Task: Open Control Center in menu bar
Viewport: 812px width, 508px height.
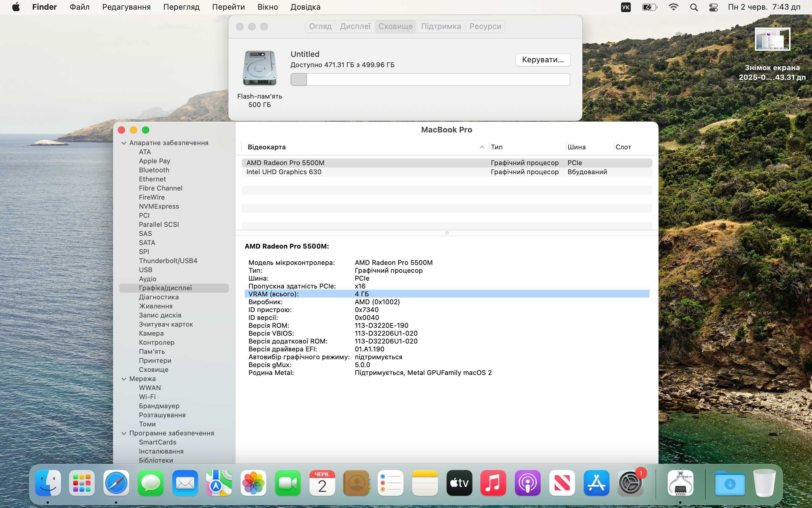Action: (713, 7)
